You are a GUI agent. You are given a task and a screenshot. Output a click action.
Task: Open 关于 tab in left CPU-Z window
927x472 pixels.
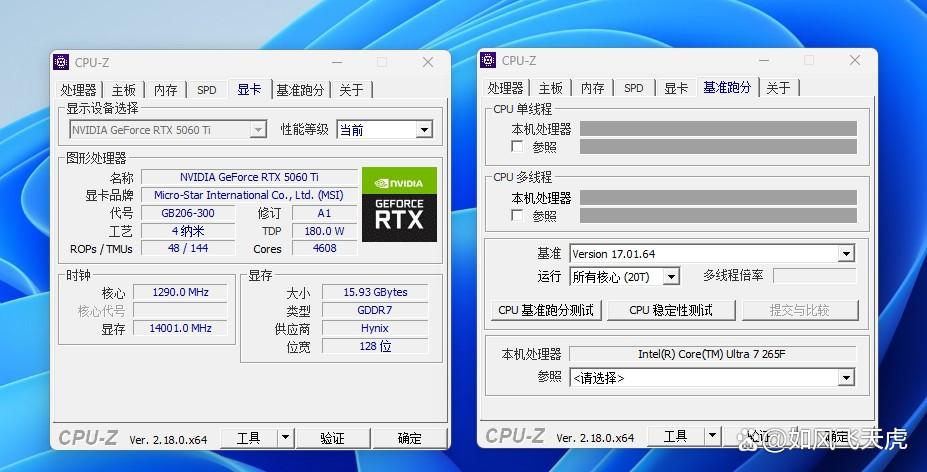point(351,90)
